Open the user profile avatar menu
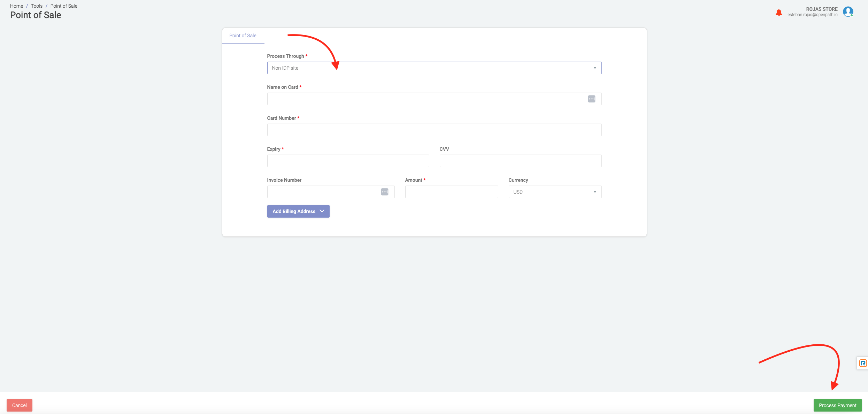Screen dimensions: 868x414 point(848,12)
